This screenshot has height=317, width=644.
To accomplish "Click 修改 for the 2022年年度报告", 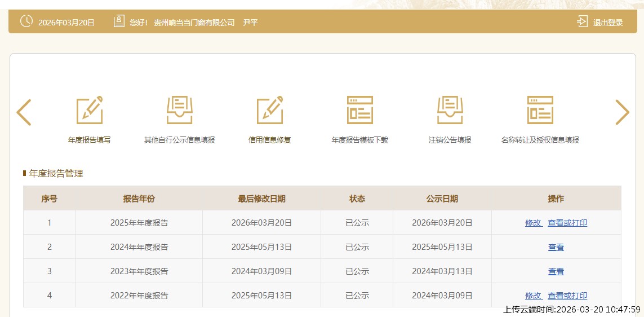I will pos(533,296).
